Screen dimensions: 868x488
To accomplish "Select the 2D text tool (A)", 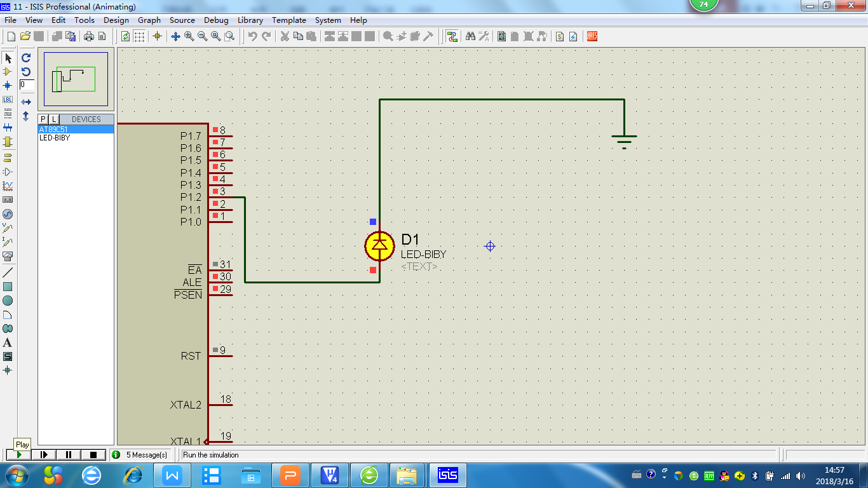I will (8, 342).
